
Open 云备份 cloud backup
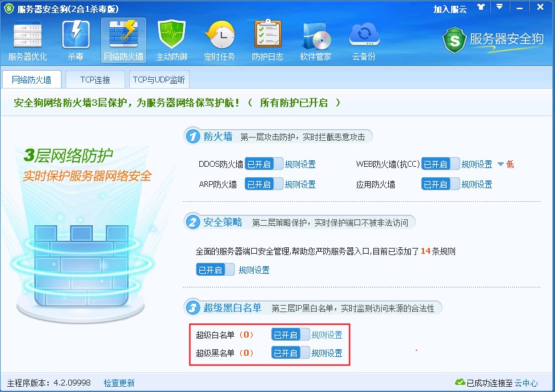pyautogui.click(x=364, y=41)
